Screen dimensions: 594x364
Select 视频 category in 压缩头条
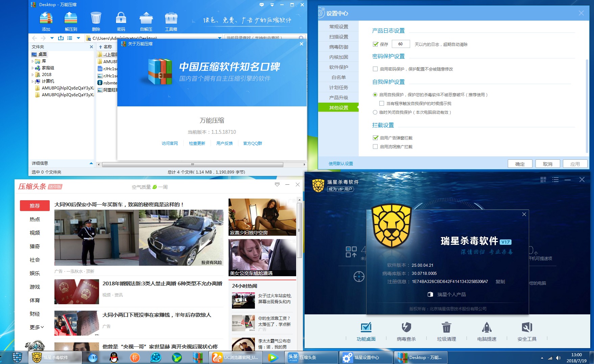[x=35, y=233]
